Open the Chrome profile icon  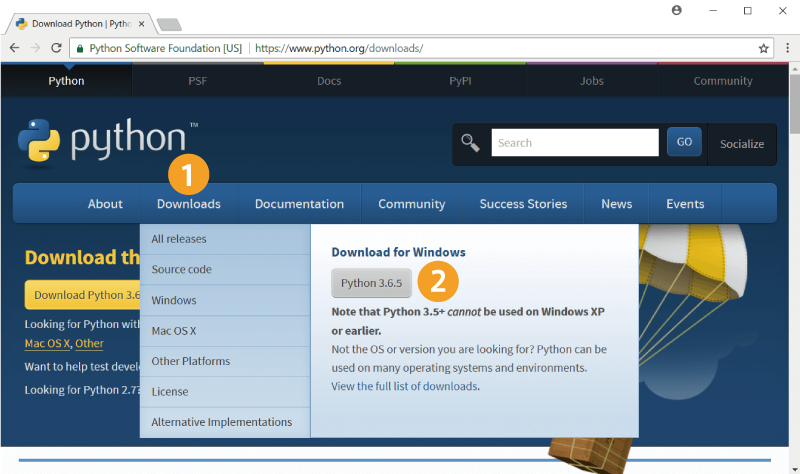pos(677,10)
